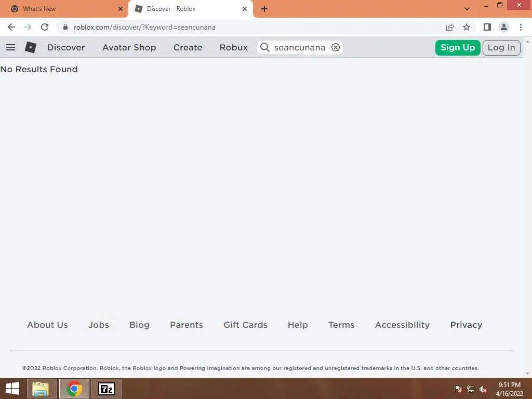Open the About Us footer link
Screen dimensions: 532x399
pyautogui.click(x=47, y=325)
